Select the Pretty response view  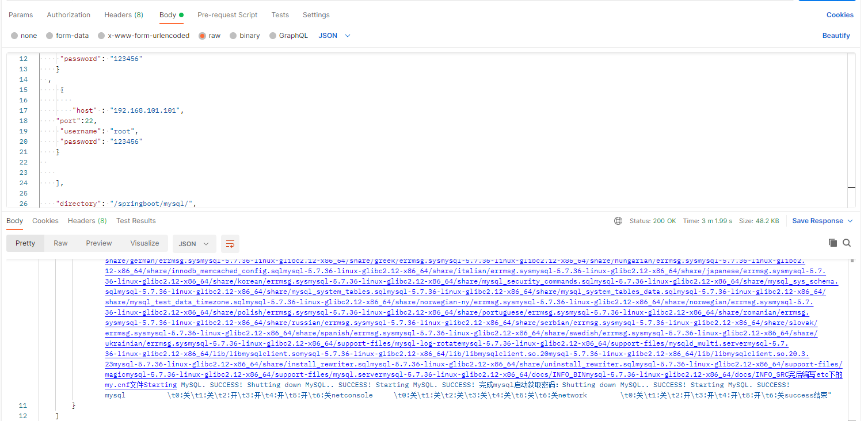click(x=25, y=243)
